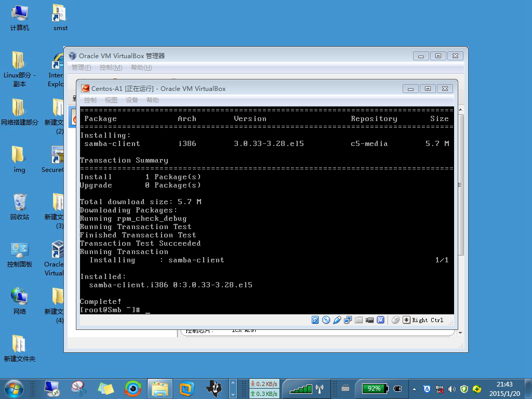This screenshot has width=532, height=399.
Task: Click the Windows Explorer taskbar button
Action: (x=160, y=389)
